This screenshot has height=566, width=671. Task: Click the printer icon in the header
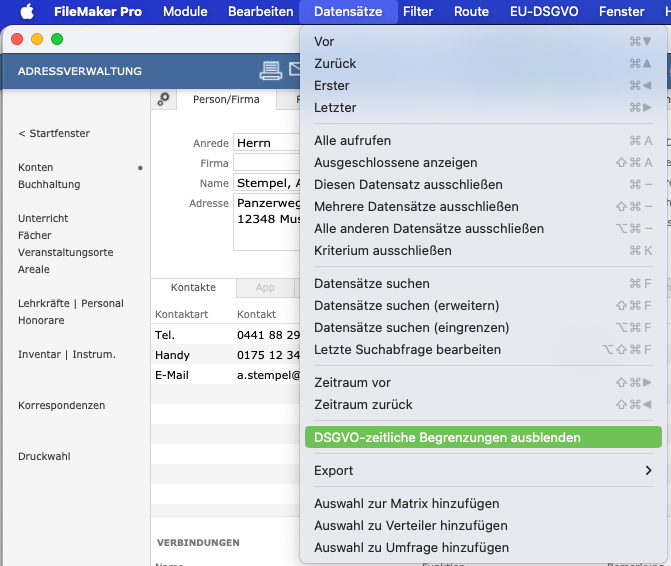point(270,71)
